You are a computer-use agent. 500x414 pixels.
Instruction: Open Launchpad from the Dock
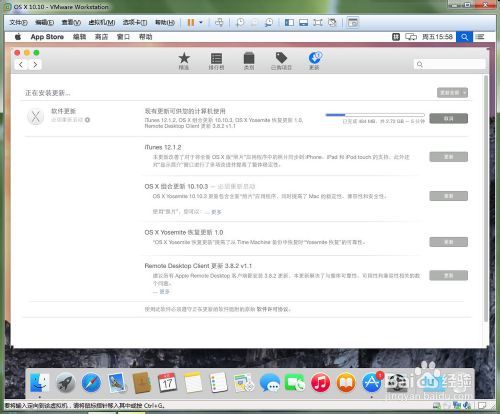tap(65, 382)
